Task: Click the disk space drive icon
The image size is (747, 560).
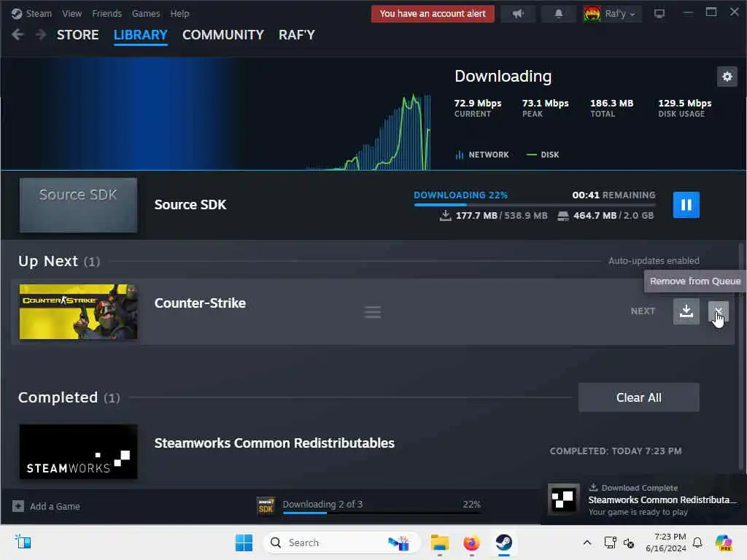Action: 563,216
